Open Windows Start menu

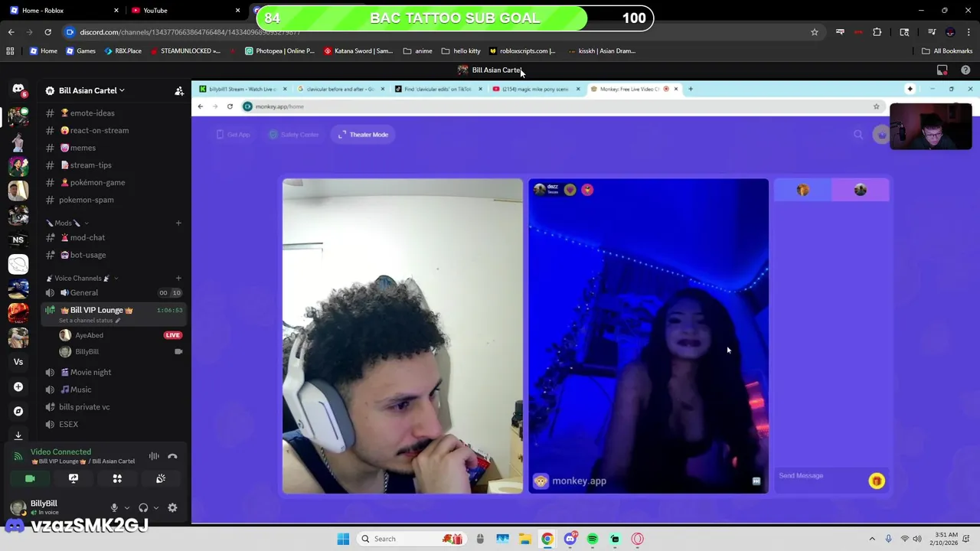point(343,539)
